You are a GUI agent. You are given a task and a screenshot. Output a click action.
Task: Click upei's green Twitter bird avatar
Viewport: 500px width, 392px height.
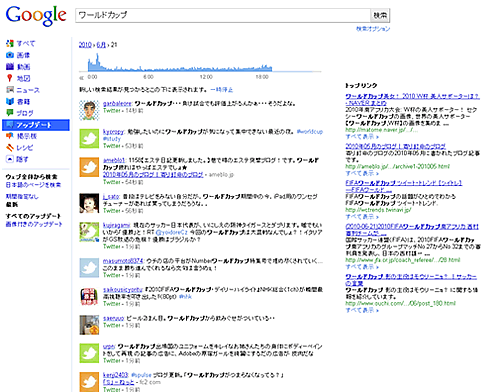(89, 353)
